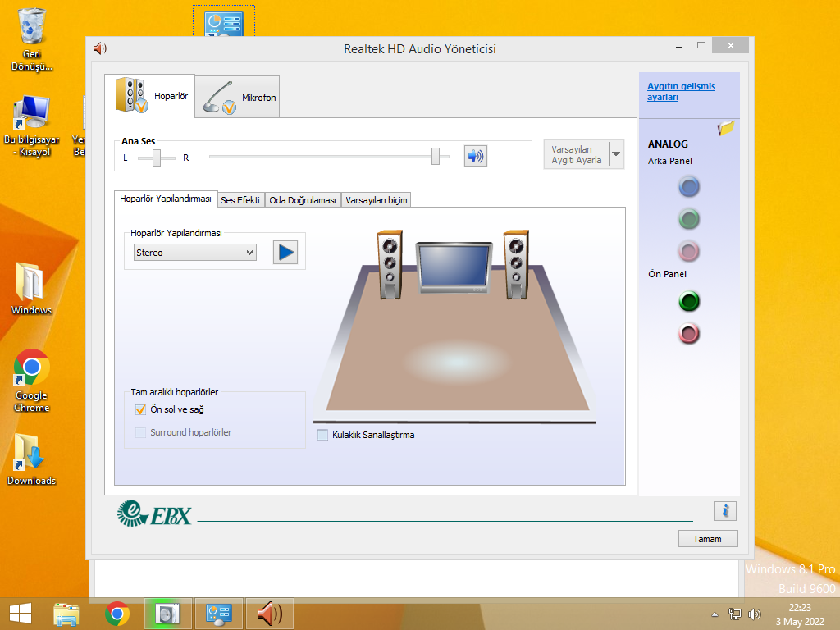This screenshot has width=840, height=630.
Task: Toggle the Surround hoparlörler checkbox
Action: tap(140, 432)
